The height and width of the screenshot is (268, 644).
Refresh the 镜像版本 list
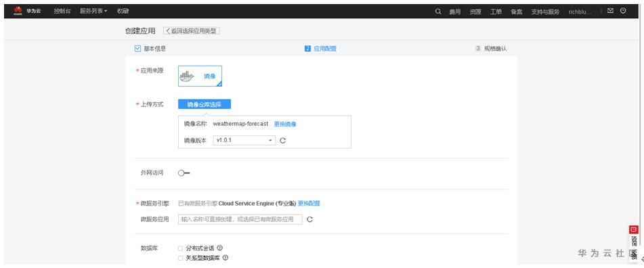click(x=282, y=140)
